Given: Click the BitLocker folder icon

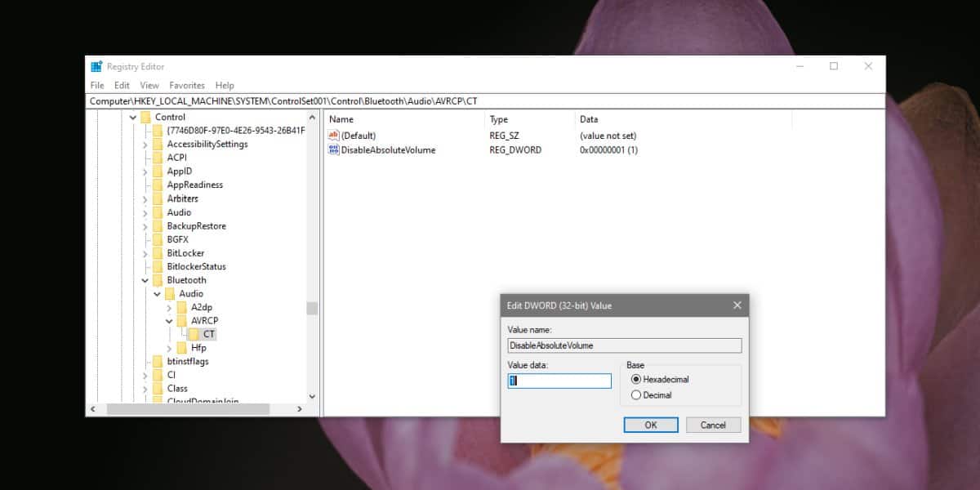Looking at the screenshot, I should (x=158, y=253).
